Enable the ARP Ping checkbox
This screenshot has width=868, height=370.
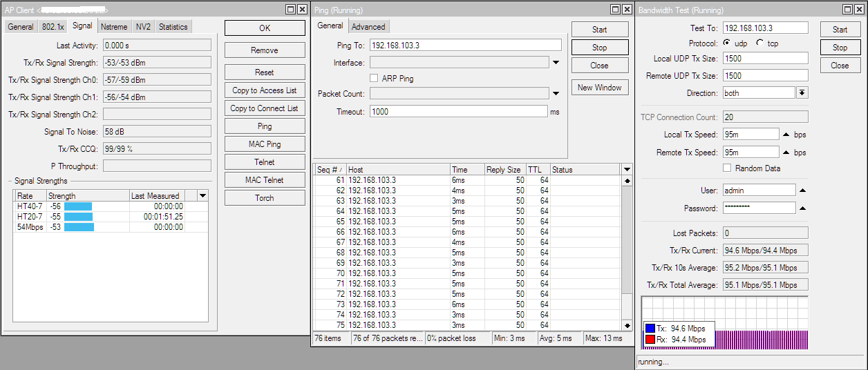click(375, 79)
